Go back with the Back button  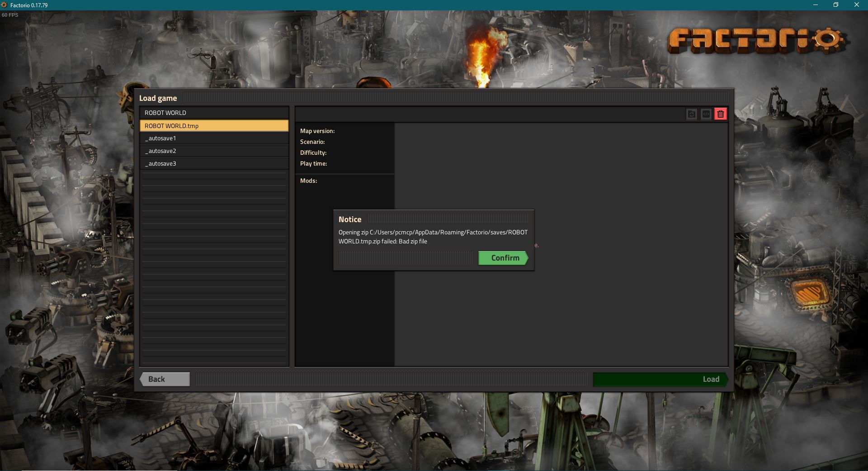point(165,379)
